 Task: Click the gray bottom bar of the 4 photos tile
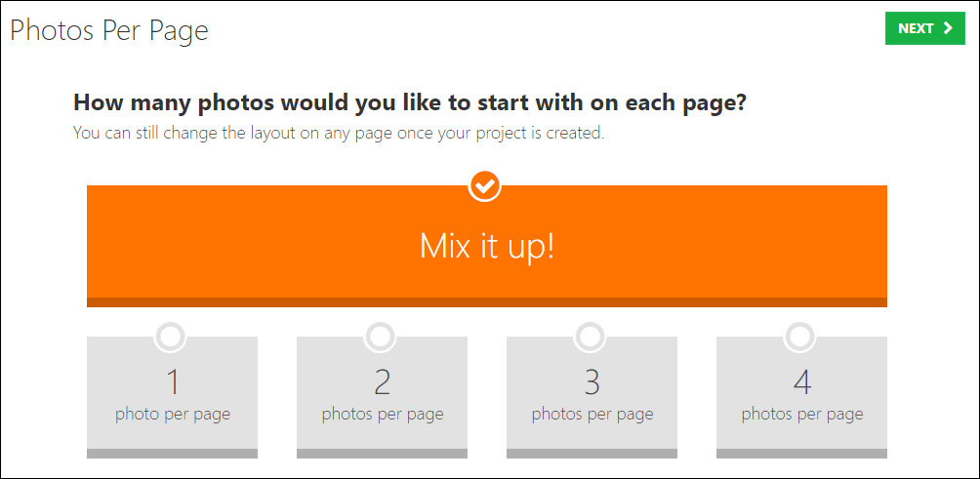pos(802,454)
